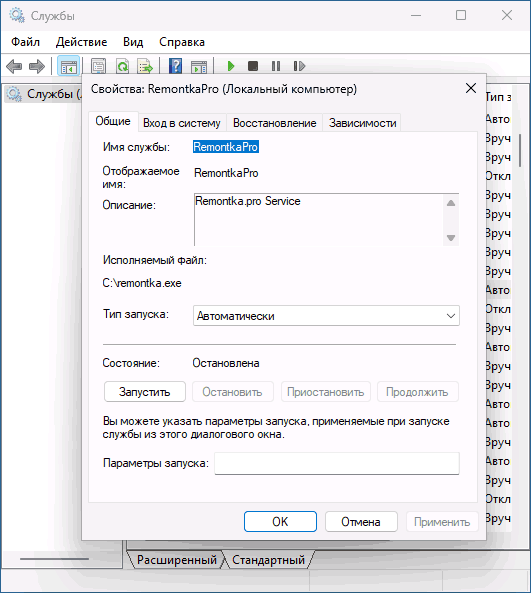Screen dimensions: 531x593
Task: Click the Forward arrow in the Services toolbar
Action: coord(37,67)
